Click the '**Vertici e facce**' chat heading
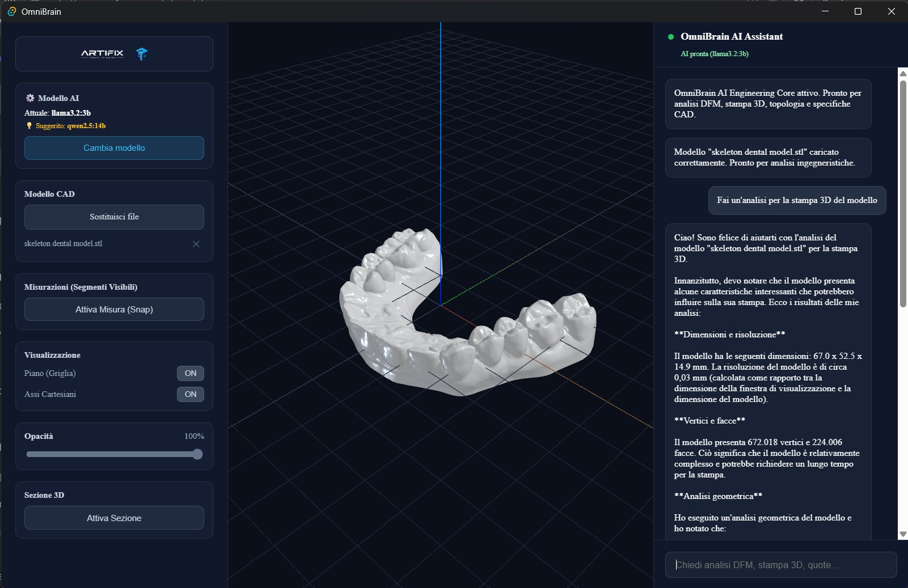Screen dimensions: 908x588 click(x=709, y=421)
